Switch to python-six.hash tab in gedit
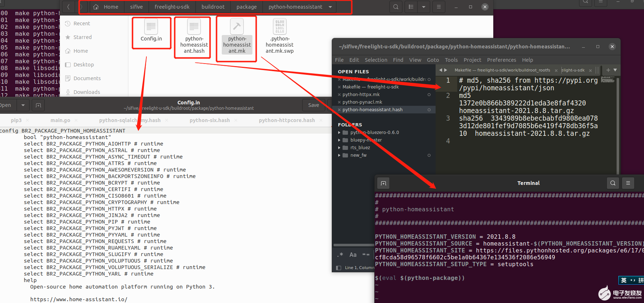The image size is (644, 303). (209, 120)
